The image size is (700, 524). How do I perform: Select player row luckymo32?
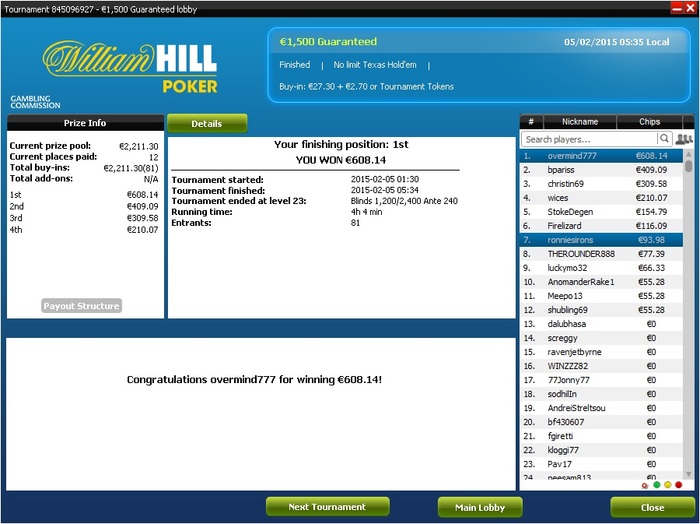coord(601,268)
